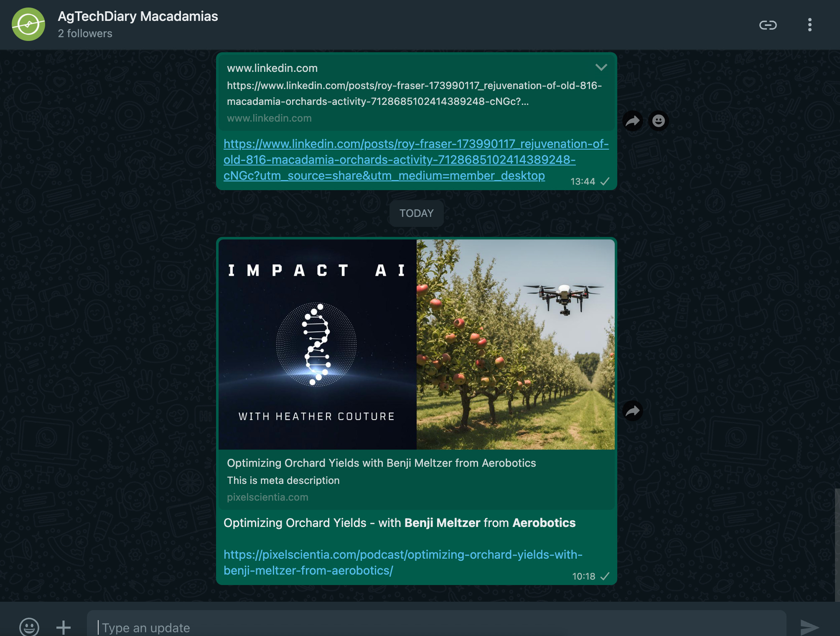The width and height of the screenshot is (840, 636).
Task: Click the AgTechDiary Macadamias channel title
Action: coord(138,16)
